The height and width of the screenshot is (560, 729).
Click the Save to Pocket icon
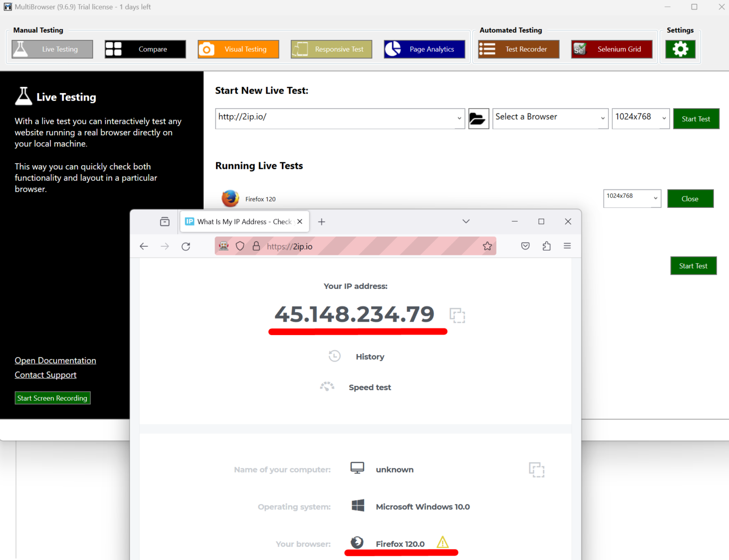point(525,246)
